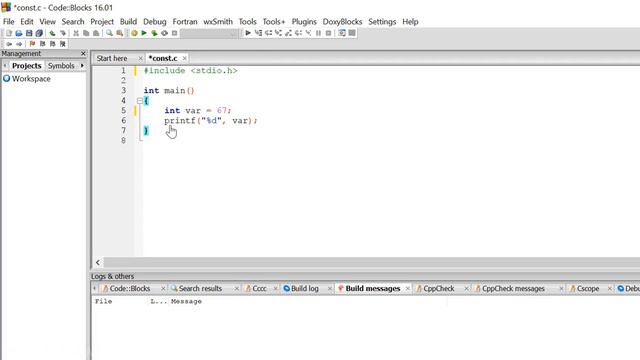Open debugging windows icon

(342, 33)
